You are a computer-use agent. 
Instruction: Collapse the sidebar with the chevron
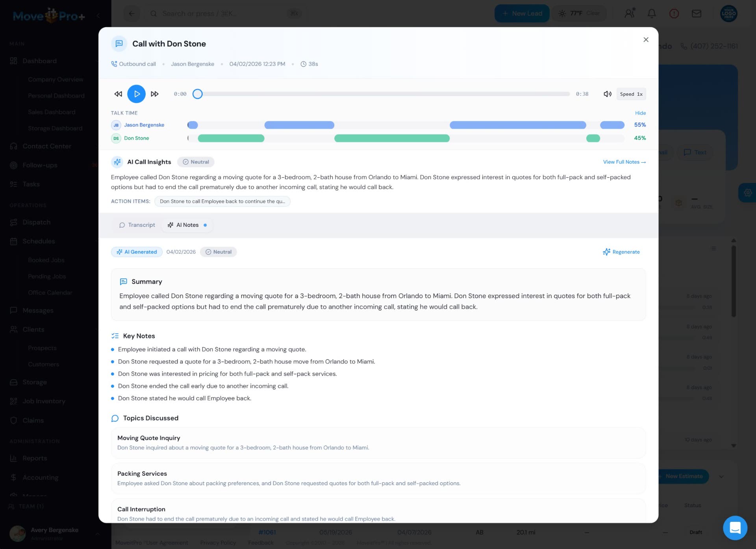coord(98,16)
